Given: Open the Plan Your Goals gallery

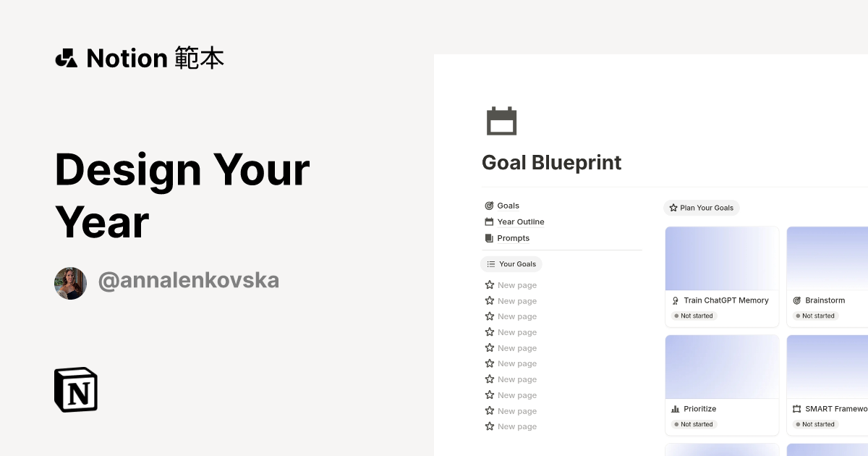Looking at the screenshot, I should click(x=702, y=208).
